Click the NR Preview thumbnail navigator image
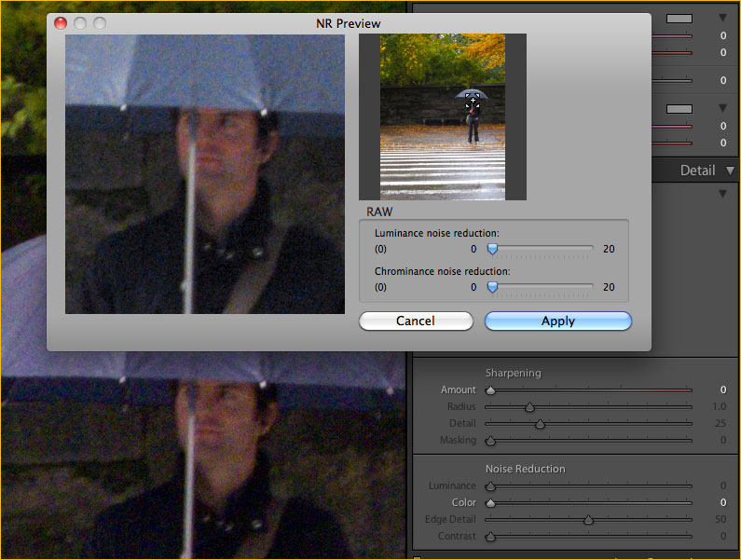The width and height of the screenshot is (741, 560). click(443, 116)
